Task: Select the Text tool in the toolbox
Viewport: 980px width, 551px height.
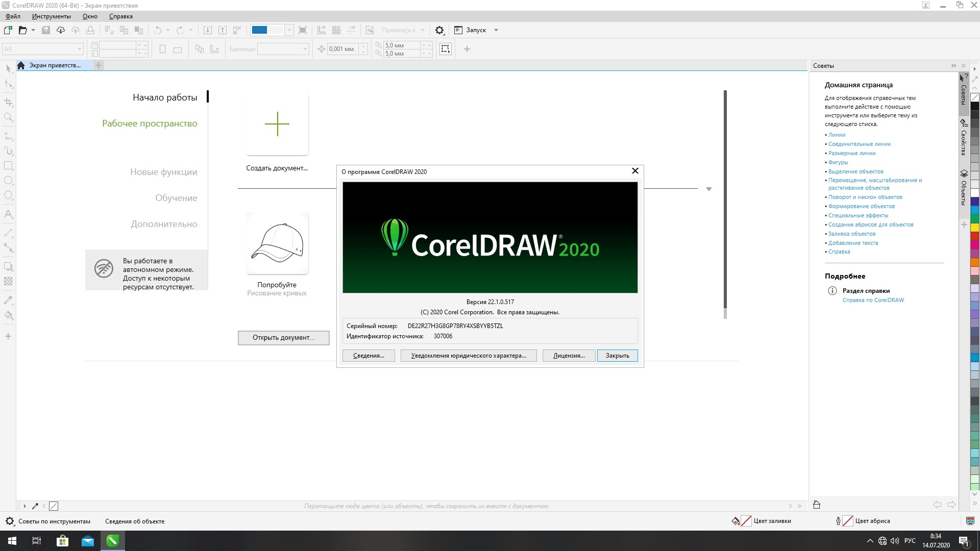Action: click(8, 214)
